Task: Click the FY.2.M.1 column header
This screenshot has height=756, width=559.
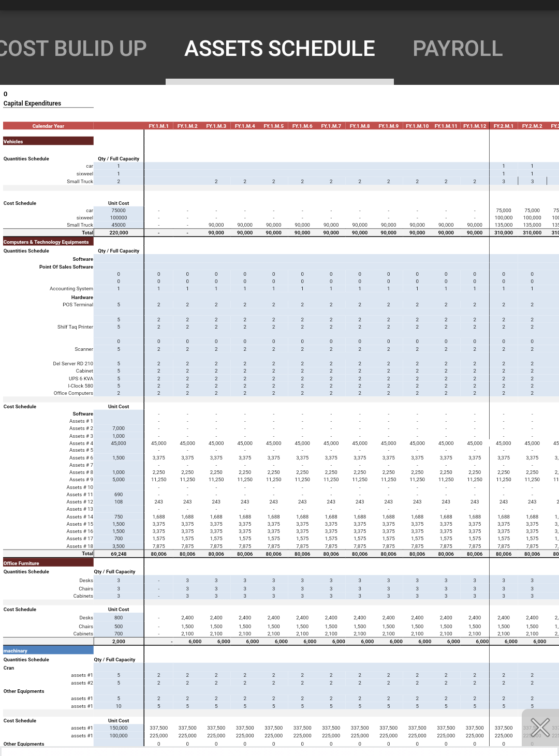Action: (x=504, y=126)
